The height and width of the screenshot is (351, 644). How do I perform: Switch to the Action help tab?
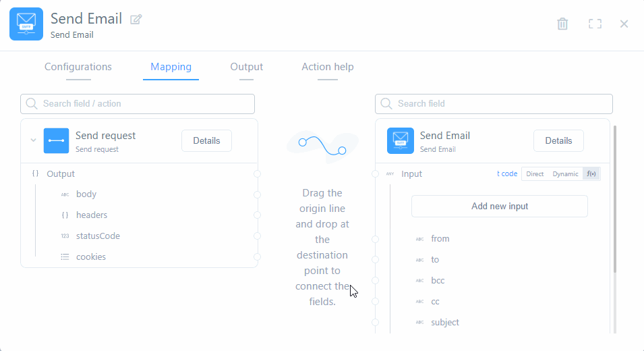point(327,67)
